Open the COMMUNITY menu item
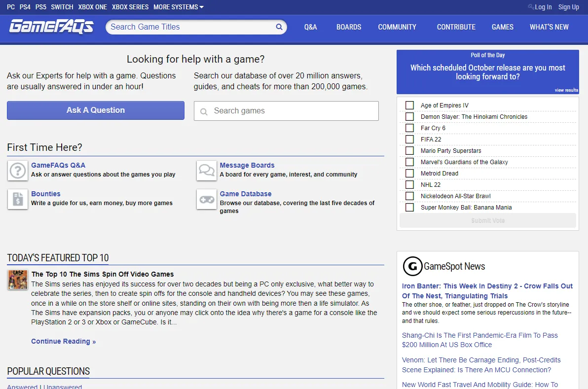588x389 pixels. pos(397,27)
